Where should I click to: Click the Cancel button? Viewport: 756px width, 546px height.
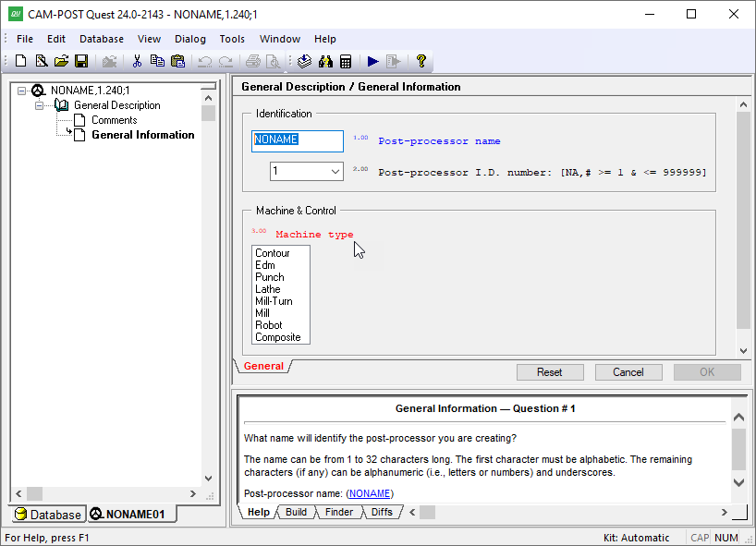tap(628, 372)
